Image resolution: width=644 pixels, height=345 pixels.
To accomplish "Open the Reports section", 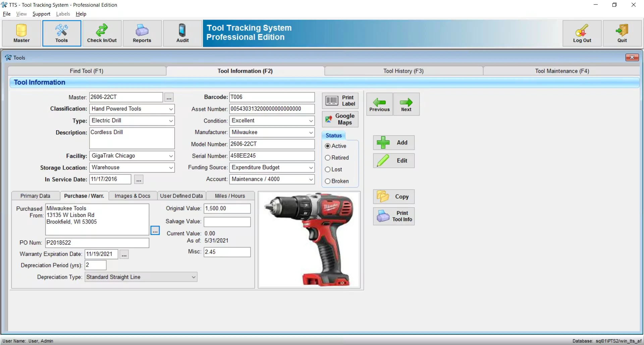I will (142, 33).
